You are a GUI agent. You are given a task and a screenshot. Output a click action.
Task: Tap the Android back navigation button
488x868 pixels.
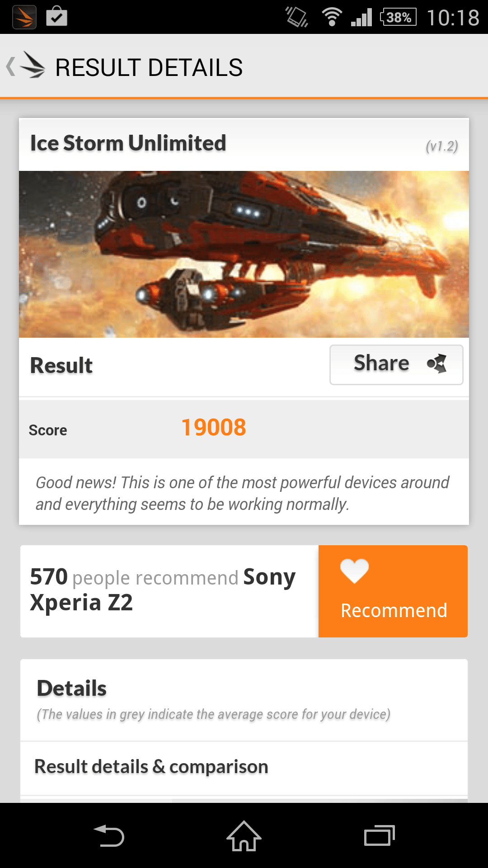pos(109,835)
